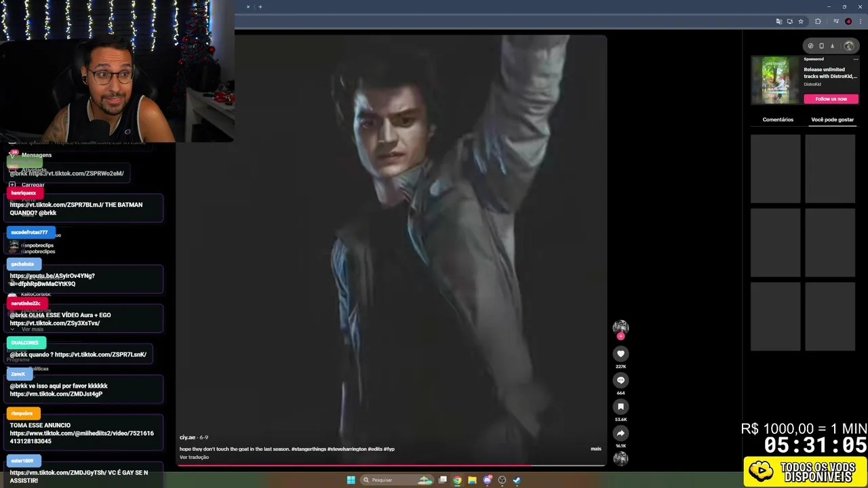Image resolution: width=868 pixels, height=488 pixels.
Task: Open Steam from the taskbar
Action: [517, 480]
